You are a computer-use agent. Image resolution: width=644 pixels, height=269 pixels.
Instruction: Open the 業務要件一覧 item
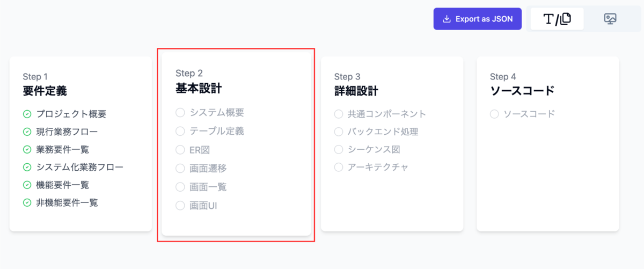coord(63,149)
